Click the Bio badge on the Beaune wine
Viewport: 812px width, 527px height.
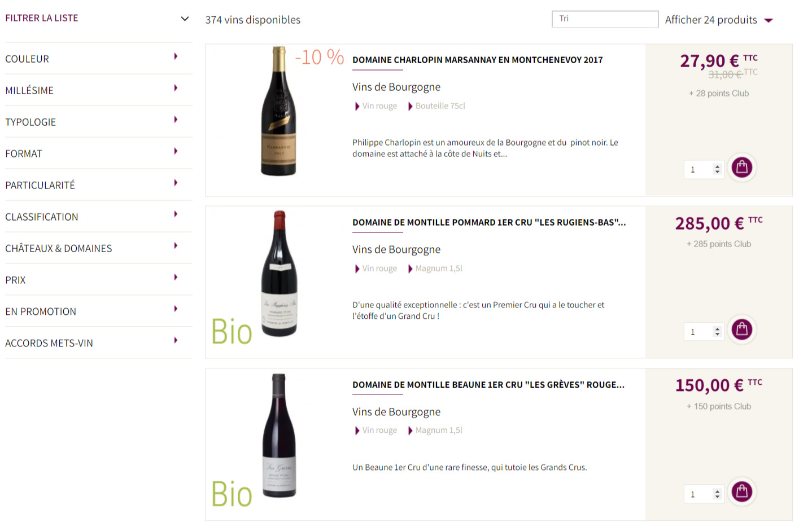coord(232,494)
